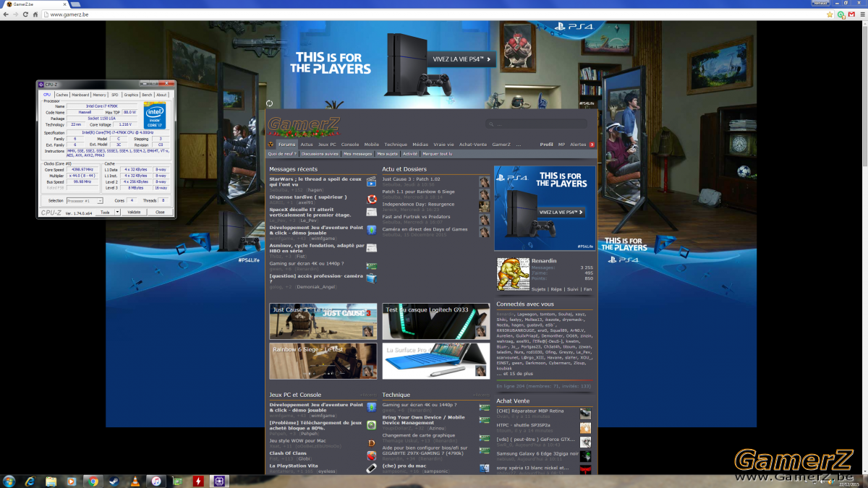This screenshot has height=488, width=868.
Task: Click the newspaper icon beside the SpaceX thread
Action: 371,213
